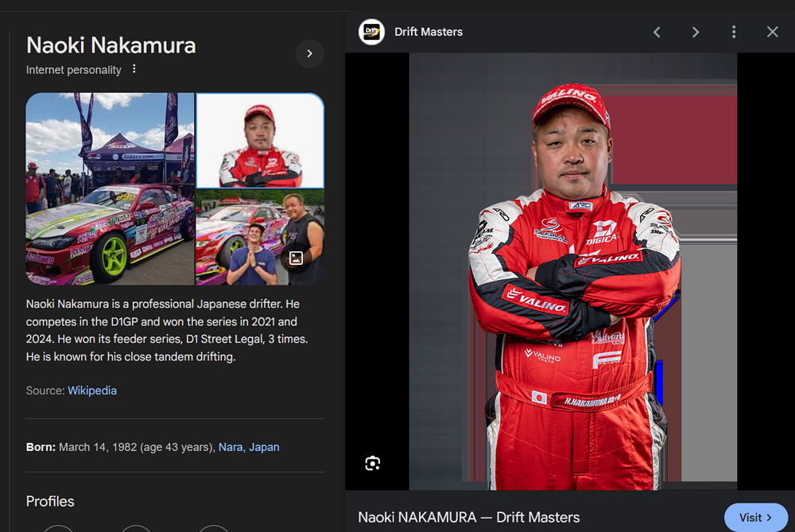Select the red cap portrait thumbnail
The width and height of the screenshot is (795, 532).
[260, 141]
